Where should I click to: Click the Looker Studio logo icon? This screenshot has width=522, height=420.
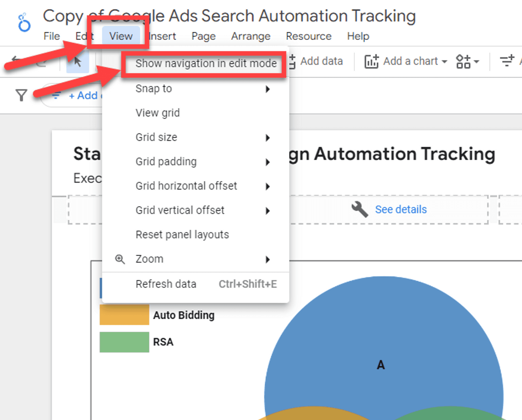tap(24, 22)
